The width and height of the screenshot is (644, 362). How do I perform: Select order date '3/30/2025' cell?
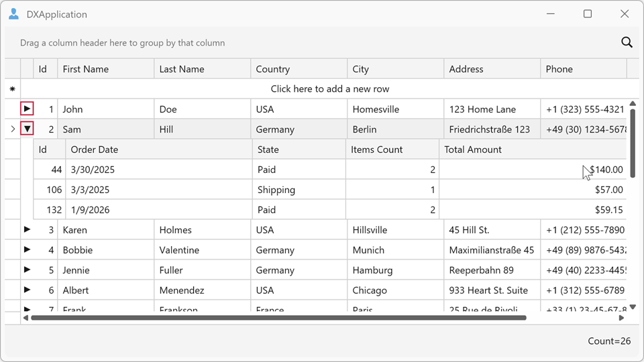[159, 170]
